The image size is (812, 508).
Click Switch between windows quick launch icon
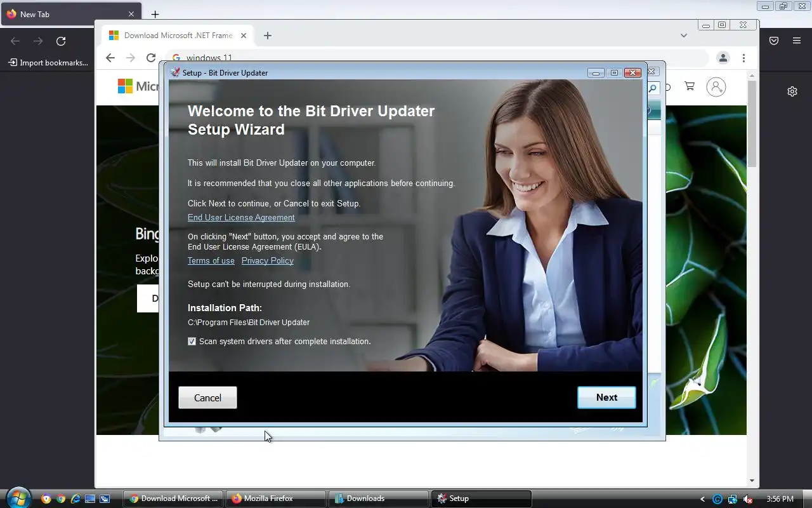coord(105,499)
